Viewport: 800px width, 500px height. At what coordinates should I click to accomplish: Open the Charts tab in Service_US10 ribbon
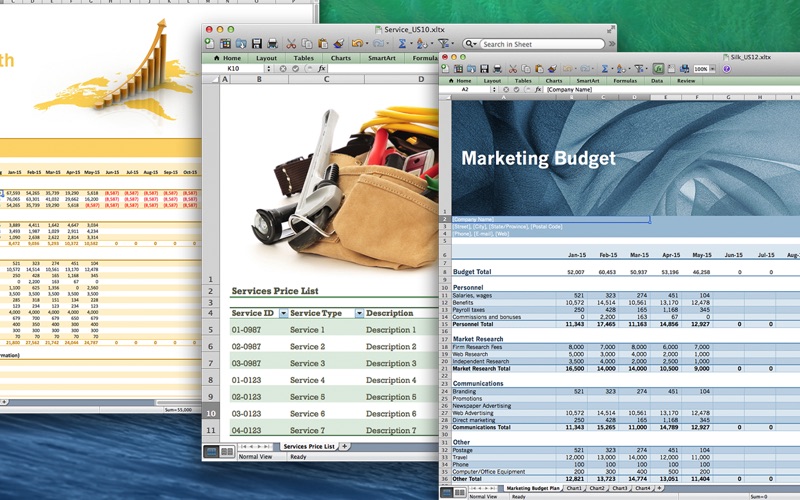point(341,58)
